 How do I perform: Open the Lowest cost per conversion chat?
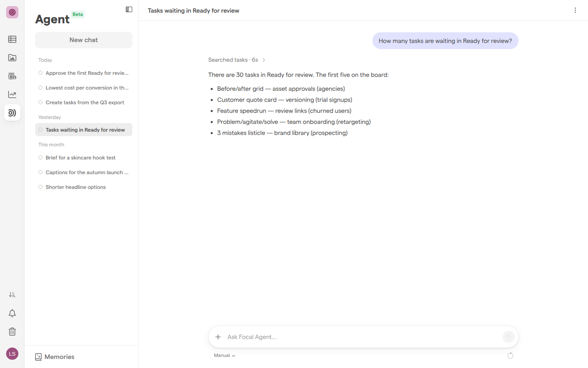coord(84,88)
